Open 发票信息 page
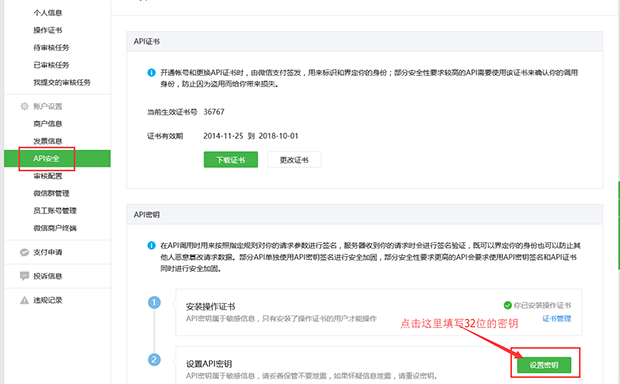620x384 pixels. pos(48,141)
